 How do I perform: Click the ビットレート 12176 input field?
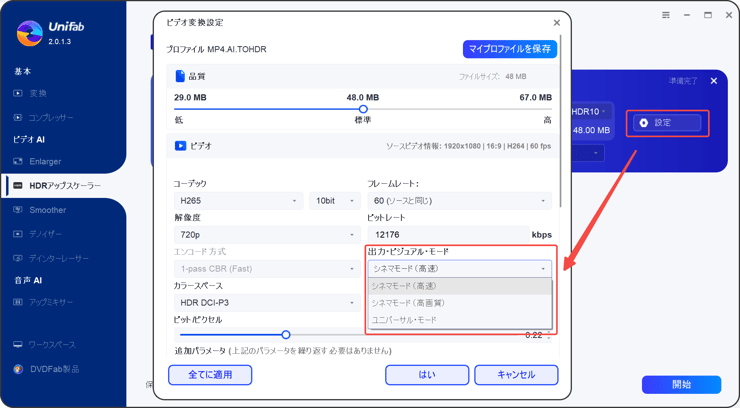click(448, 235)
